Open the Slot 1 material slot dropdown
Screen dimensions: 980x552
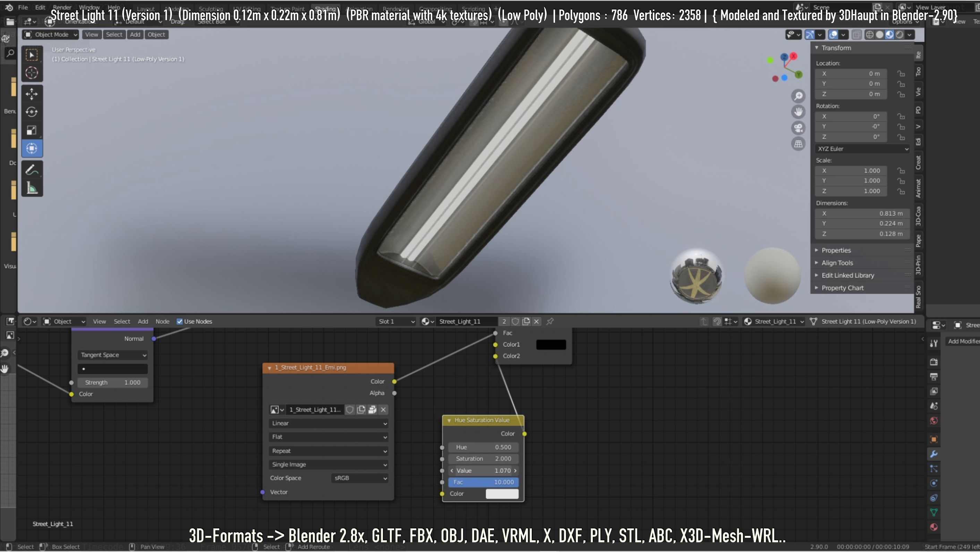click(396, 321)
